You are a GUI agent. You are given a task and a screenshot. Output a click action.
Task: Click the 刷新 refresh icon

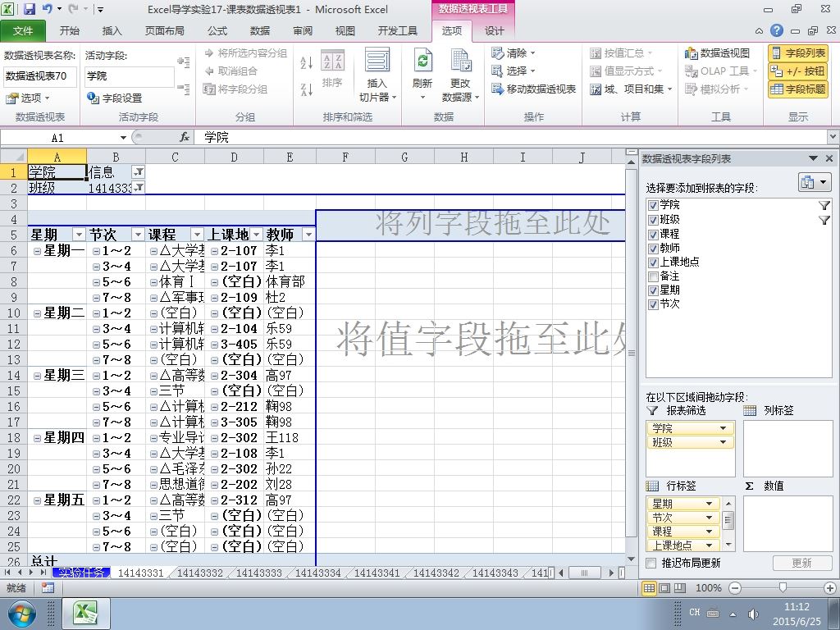(422, 75)
